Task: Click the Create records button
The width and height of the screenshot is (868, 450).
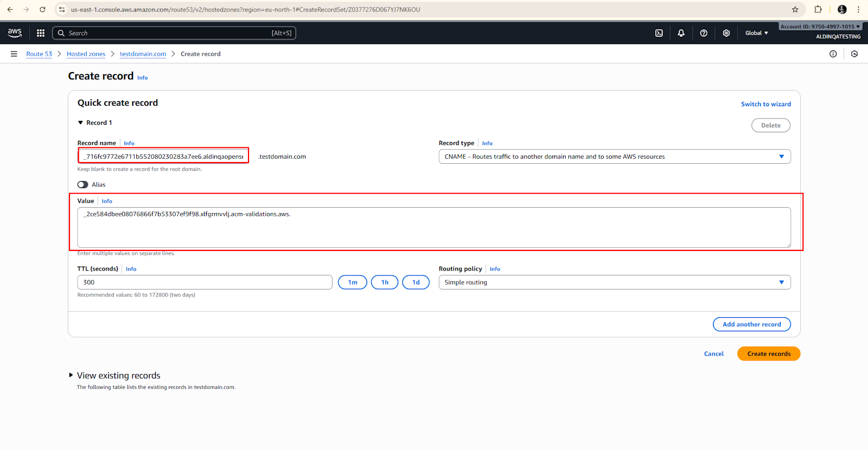Action: (x=768, y=353)
